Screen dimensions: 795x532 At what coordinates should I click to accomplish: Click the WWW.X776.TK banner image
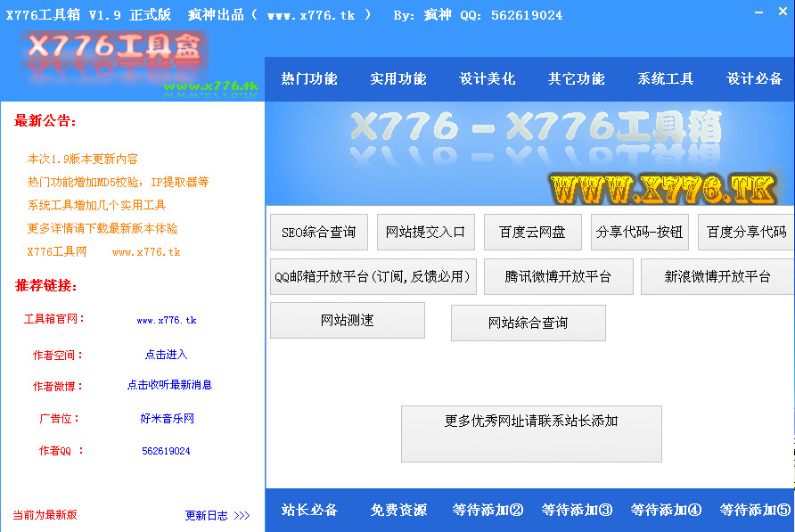click(x=663, y=189)
